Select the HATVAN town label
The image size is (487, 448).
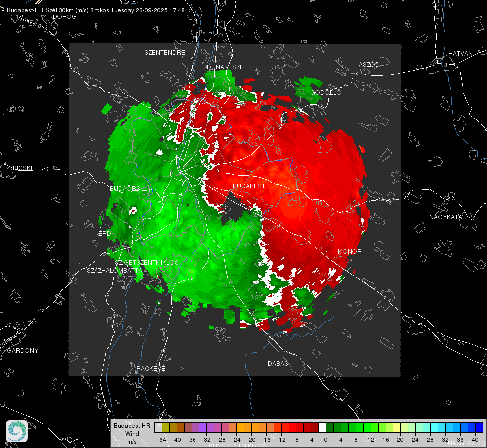460,53
